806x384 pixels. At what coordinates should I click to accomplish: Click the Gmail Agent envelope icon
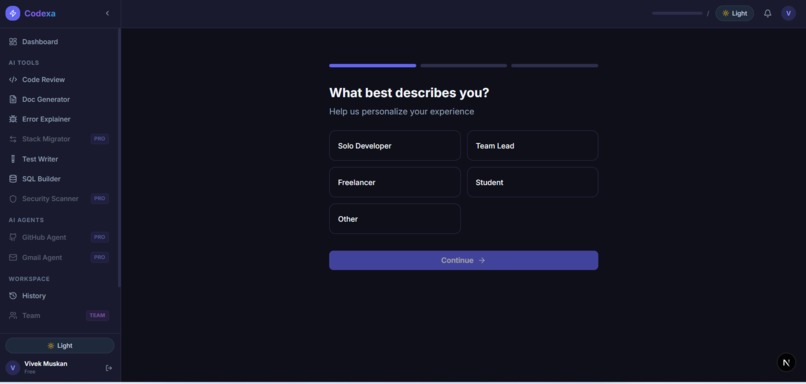13,257
